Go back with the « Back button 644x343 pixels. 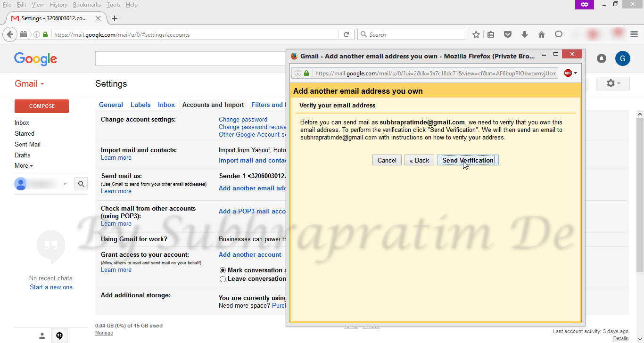[419, 160]
